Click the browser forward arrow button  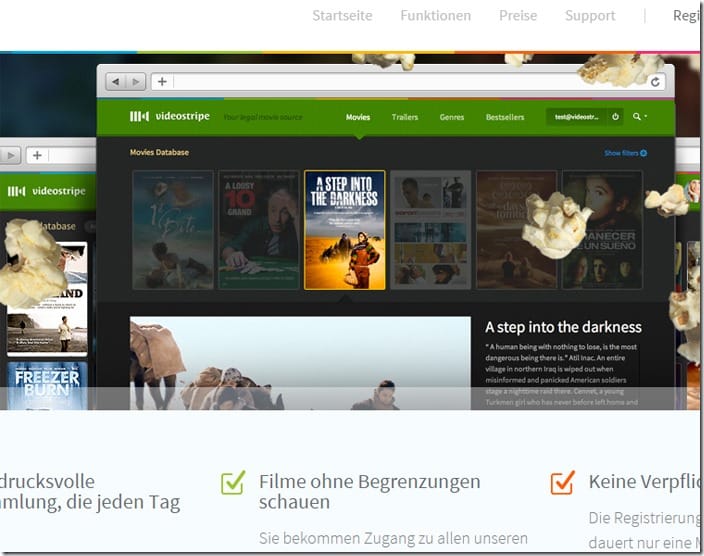coord(136,82)
